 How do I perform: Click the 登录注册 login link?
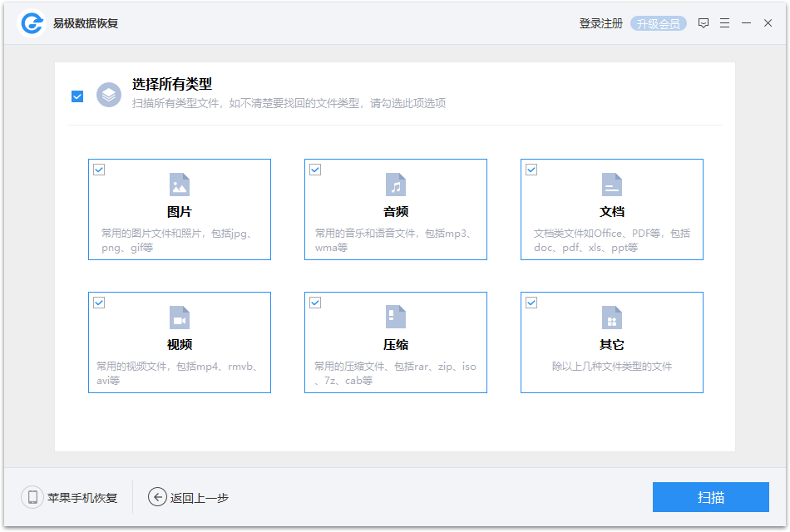tap(600, 22)
